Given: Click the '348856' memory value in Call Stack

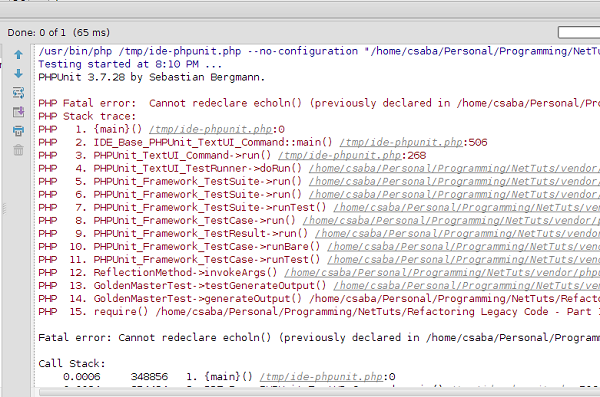Looking at the screenshot, I should click(x=149, y=377).
